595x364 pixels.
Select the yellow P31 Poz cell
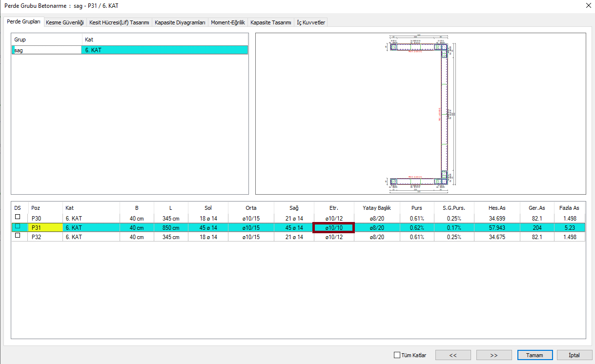45,227
